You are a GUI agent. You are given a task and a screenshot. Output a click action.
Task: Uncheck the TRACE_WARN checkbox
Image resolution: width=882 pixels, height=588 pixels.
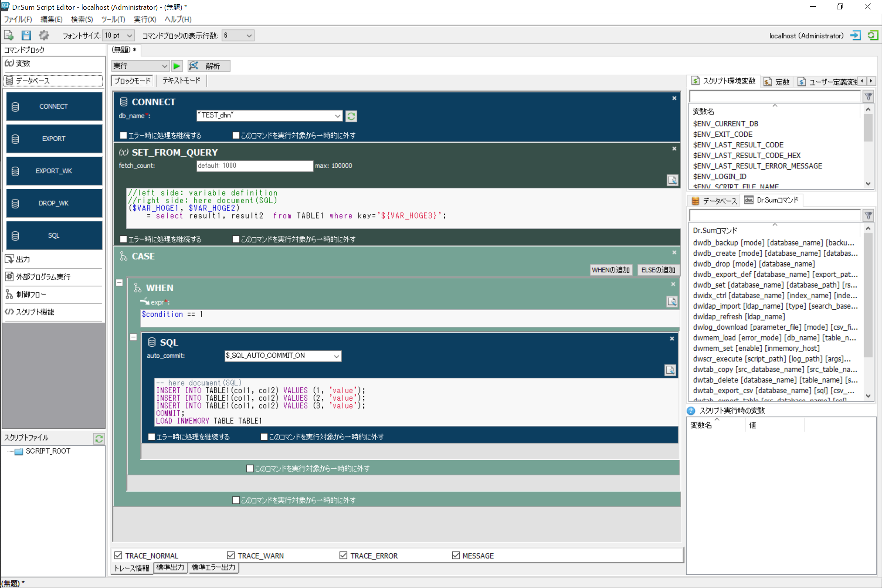[231, 555]
